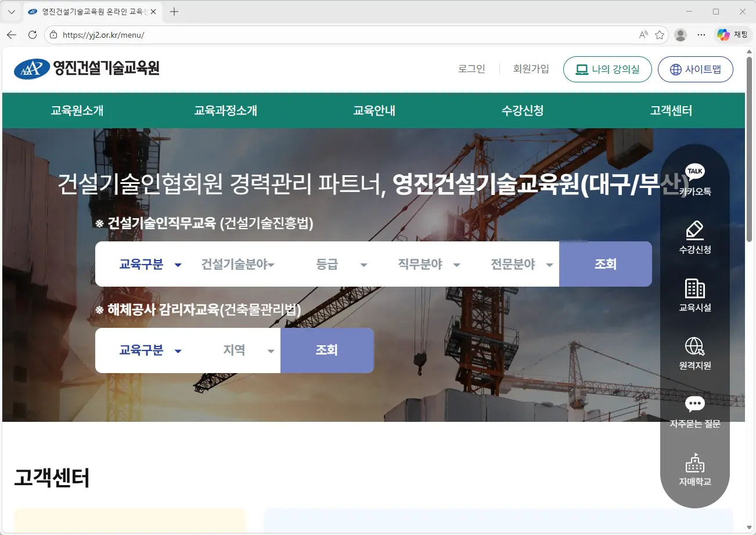756x535 pixels.
Task: Open 교육시설 via the building icon
Action: click(694, 288)
